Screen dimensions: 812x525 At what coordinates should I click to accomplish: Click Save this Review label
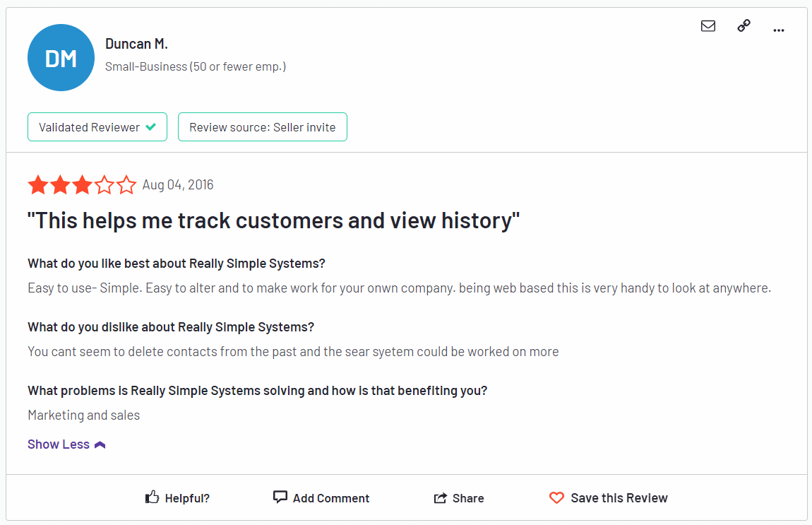pyautogui.click(x=619, y=498)
